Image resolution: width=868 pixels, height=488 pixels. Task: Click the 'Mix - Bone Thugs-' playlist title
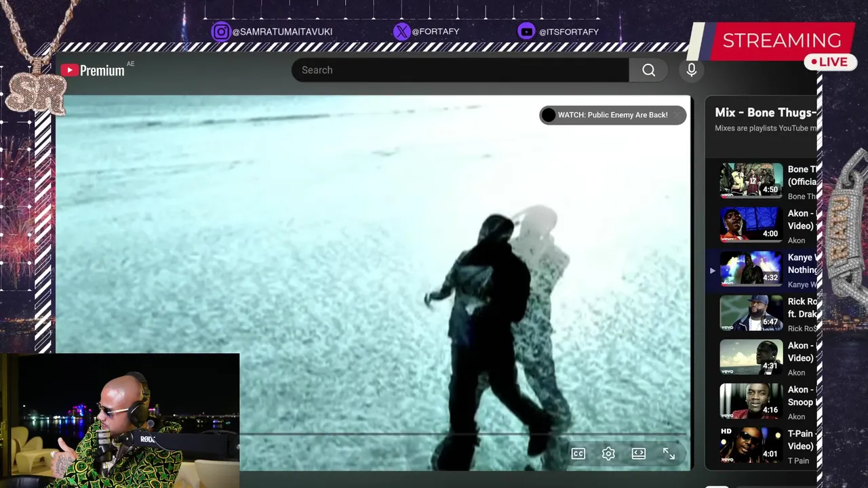tap(766, 113)
